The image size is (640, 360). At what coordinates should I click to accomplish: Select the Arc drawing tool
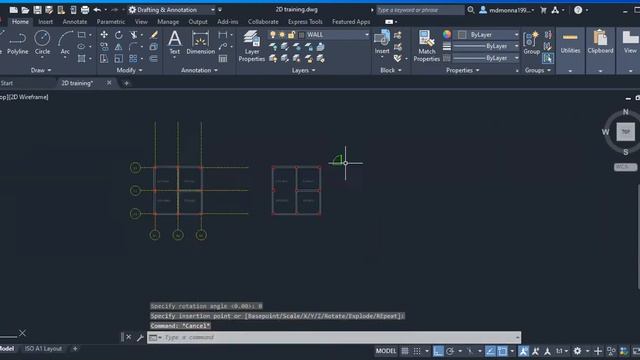65,43
